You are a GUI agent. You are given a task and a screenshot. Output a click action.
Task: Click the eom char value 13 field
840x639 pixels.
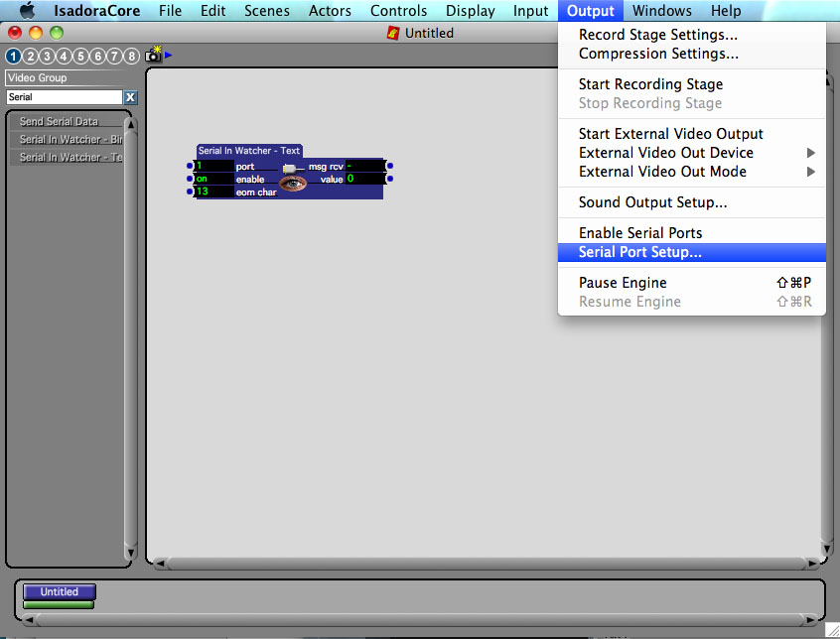213,192
